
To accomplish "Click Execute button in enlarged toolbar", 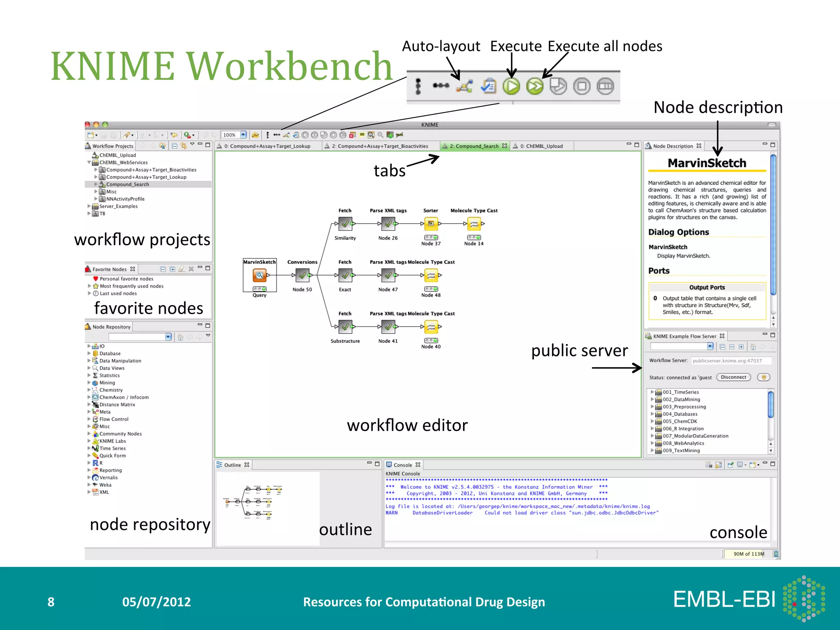I will pyautogui.click(x=511, y=87).
